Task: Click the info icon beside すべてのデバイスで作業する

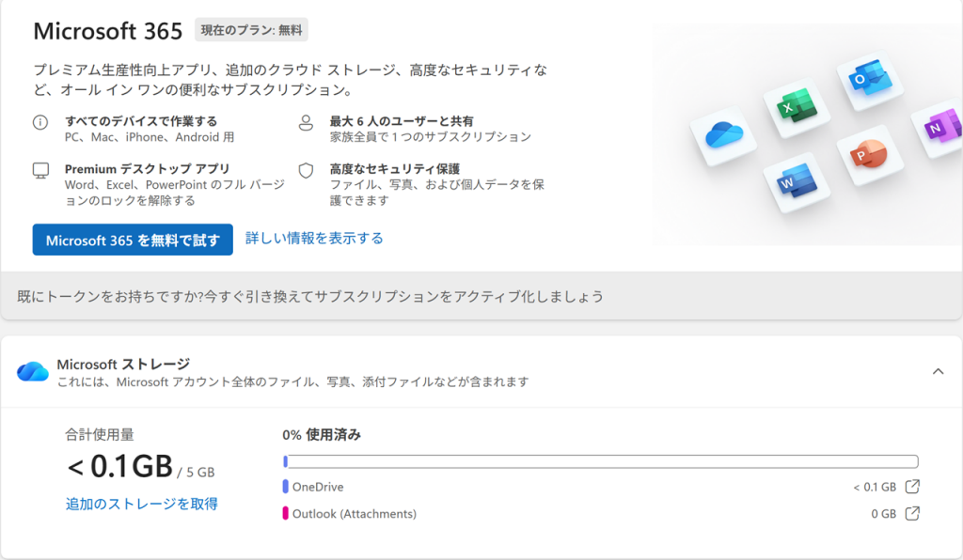Action: (x=40, y=122)
